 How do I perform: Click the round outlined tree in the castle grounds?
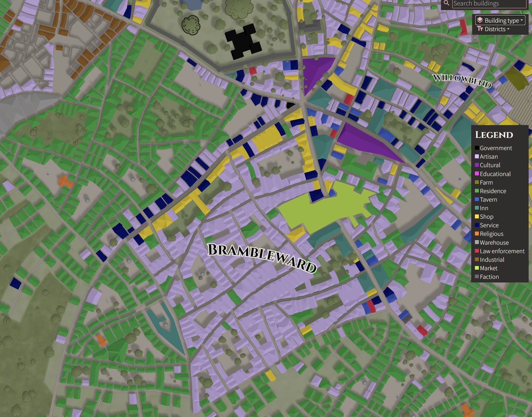pos(191,25)
